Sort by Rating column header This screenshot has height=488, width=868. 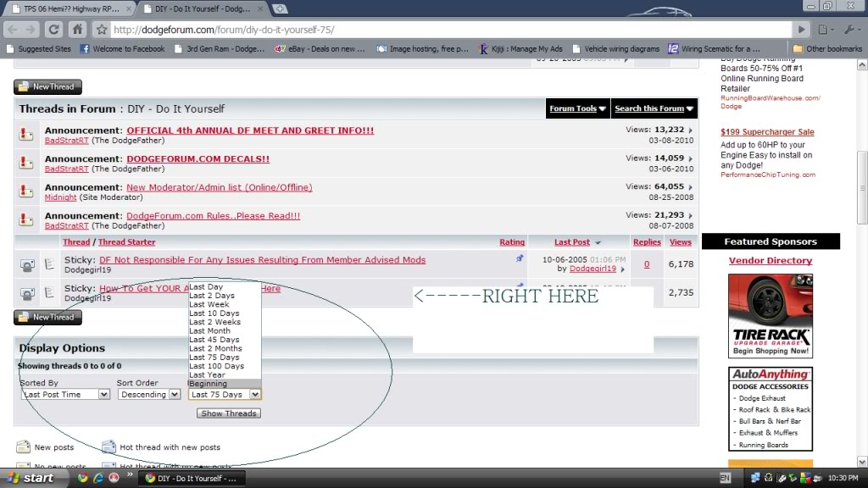tap(512, 242)
